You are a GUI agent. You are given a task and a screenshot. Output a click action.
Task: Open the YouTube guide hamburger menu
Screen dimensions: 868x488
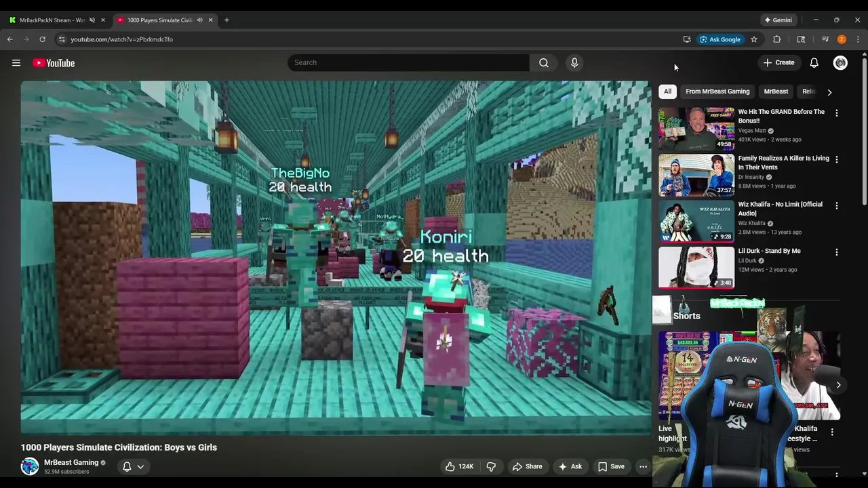16,63
